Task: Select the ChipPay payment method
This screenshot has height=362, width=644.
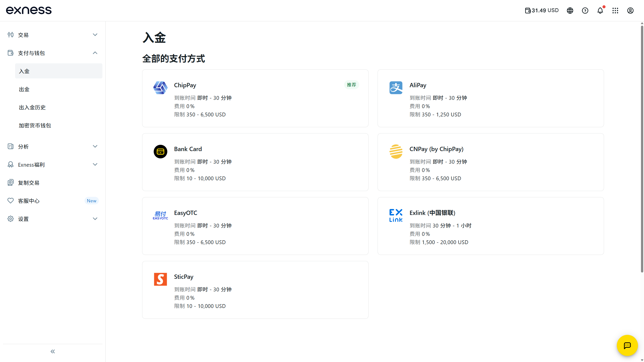Action: 255,98
